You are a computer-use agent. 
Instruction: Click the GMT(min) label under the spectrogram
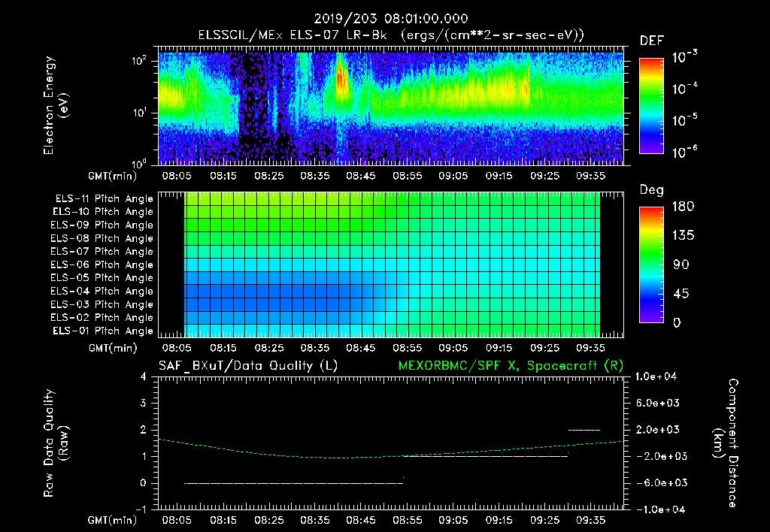pyautogui.click(x=113, y=176)
